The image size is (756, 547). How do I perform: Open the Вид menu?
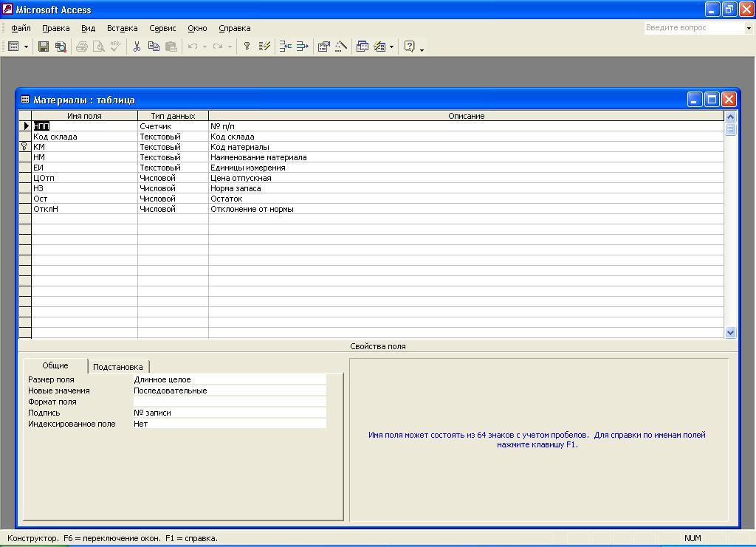point(89,28)
